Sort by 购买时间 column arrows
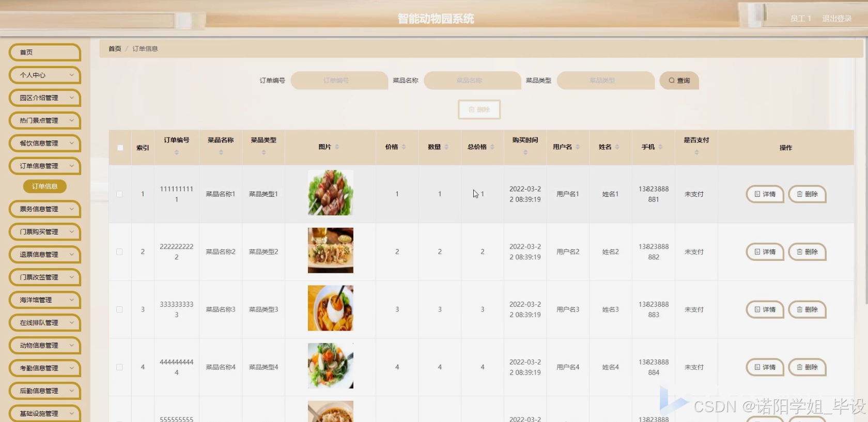Image resolution: width=868 pixels, height=422 pixels. (525, 152)
